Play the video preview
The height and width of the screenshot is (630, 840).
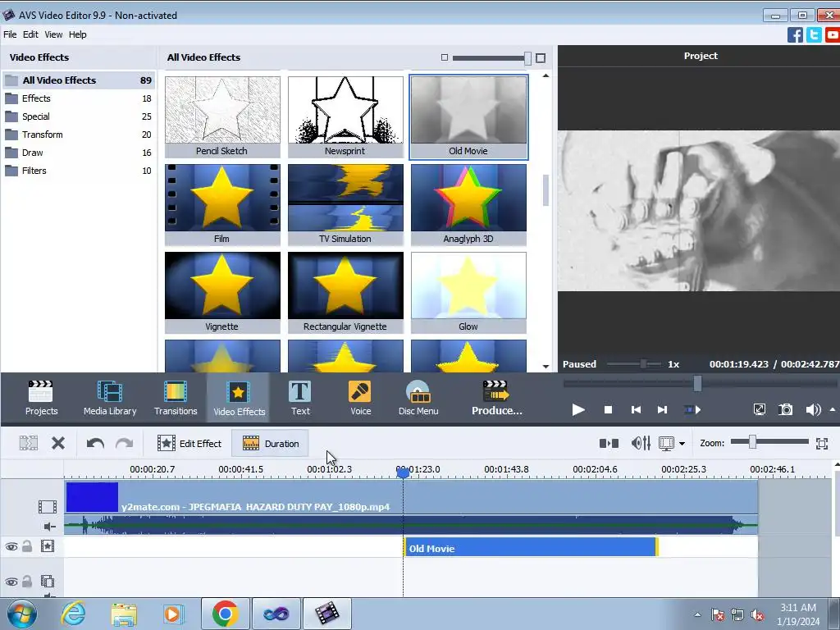578,410
